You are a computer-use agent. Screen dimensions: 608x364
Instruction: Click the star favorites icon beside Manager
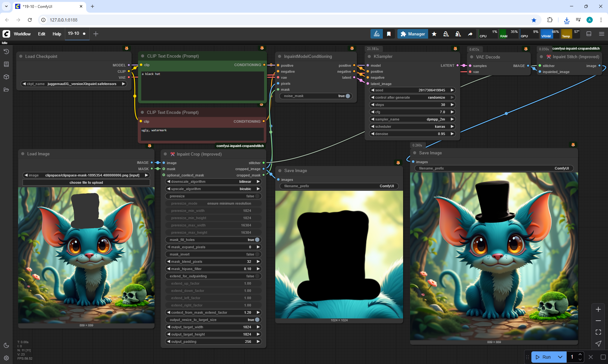434,34
